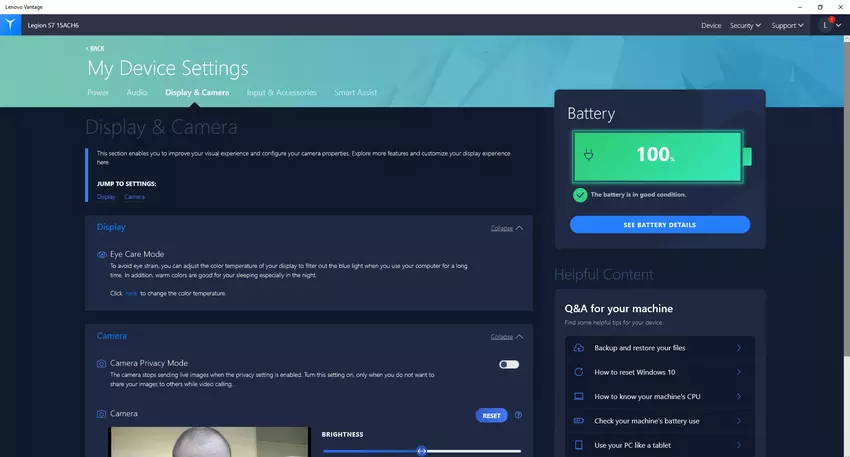Switch to the Power tab
This screenshot has height=457, width=850.
[98, 93]
